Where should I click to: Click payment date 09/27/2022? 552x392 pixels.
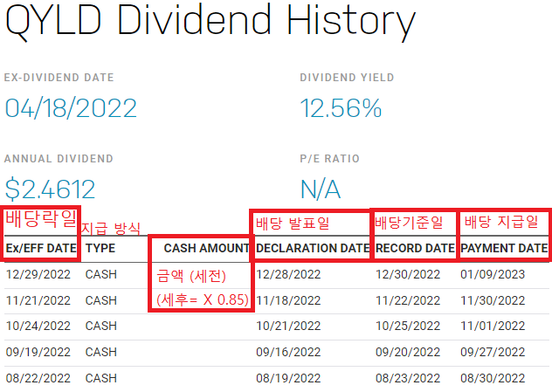(493, 352)
